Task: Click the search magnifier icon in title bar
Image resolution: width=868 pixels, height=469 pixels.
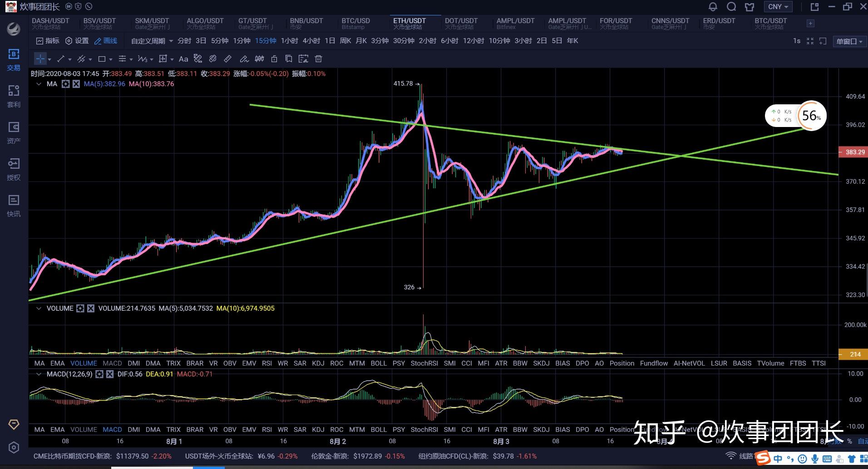Action: coord(731,7)
